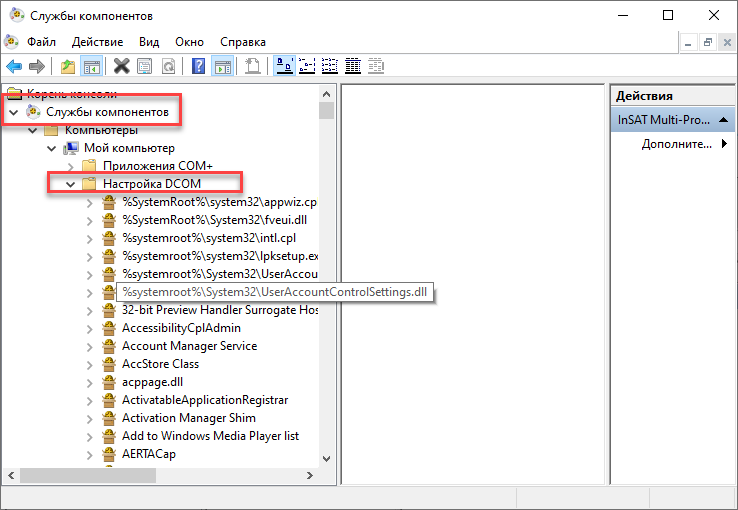The height and width of the screenshot is (510, 738).
Task: Restore the inner console child window
Action: click(x=707, y=43)
